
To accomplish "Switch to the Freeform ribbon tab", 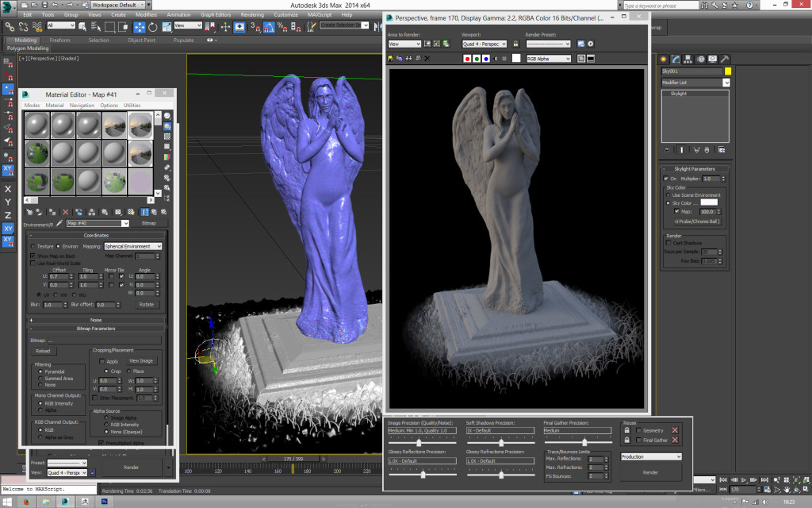I will (x=59, y=40).
